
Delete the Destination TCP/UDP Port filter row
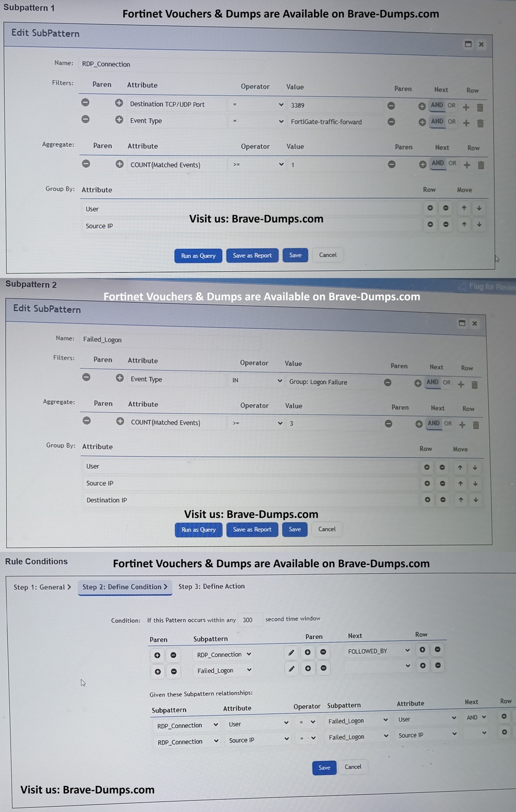[x=480, y=107]
